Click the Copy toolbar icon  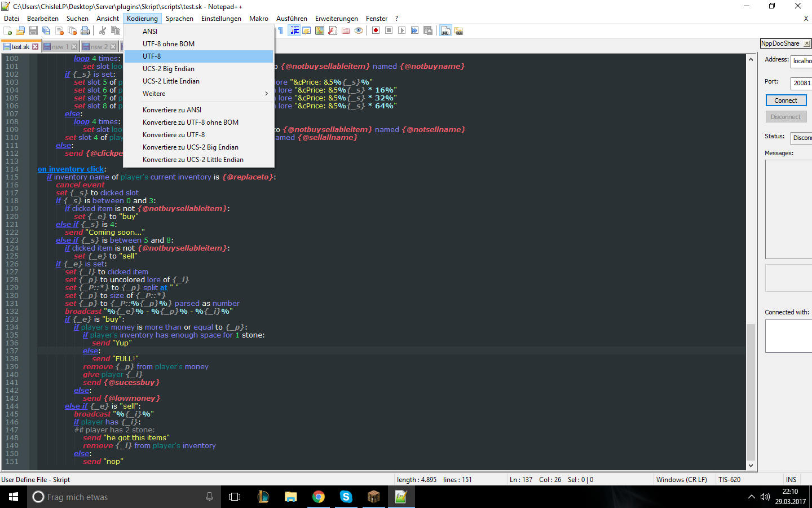click(x=116, y=31)
